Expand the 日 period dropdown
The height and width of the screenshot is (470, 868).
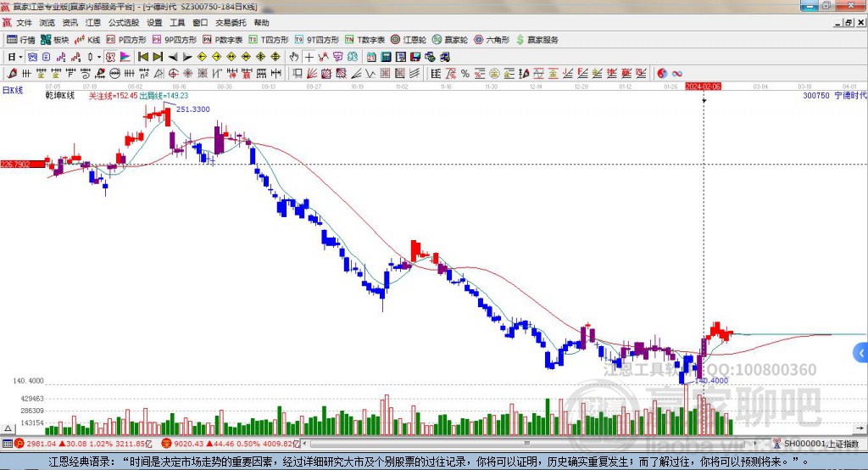[20, 57]
